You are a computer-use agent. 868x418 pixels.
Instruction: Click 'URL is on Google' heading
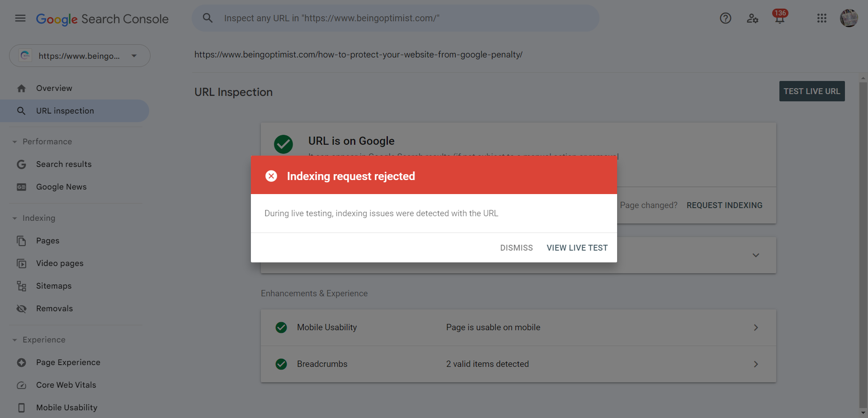click(x=351, y=141)
